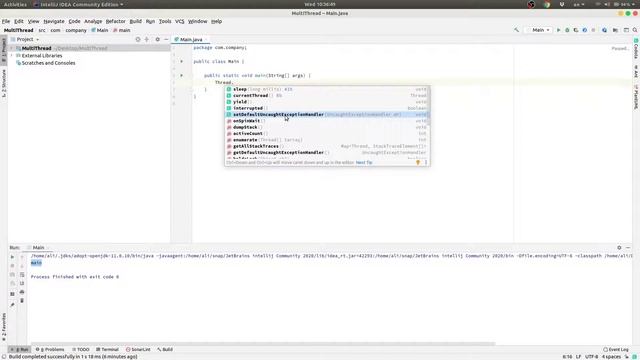Open the Edit menu

coord(19,21)
